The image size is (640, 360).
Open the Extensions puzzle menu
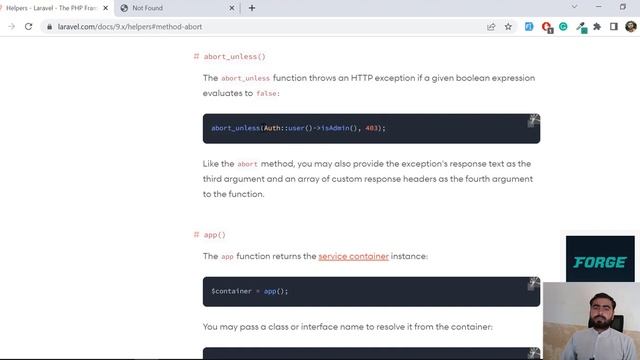pyautogui.click(x=597, y=27)
